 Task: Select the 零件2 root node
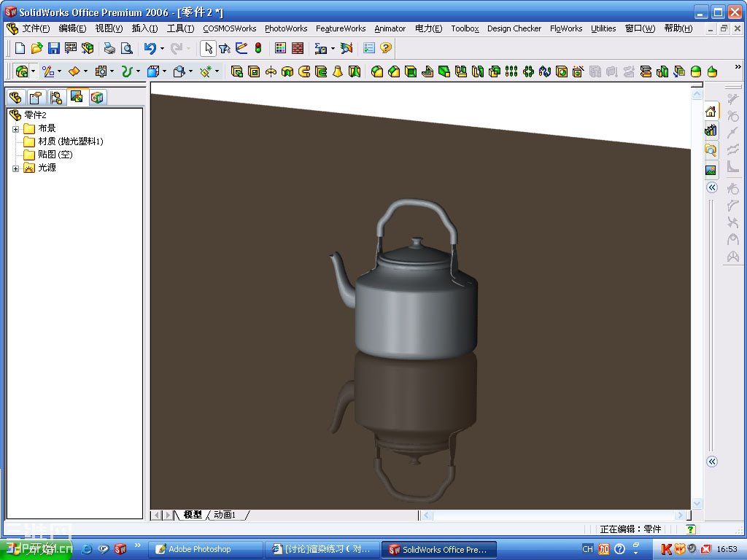(35, 114)
